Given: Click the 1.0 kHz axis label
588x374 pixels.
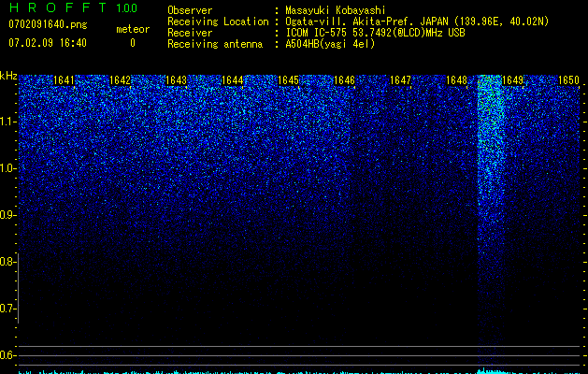Looking at the screenshot, I should [8, 168].
